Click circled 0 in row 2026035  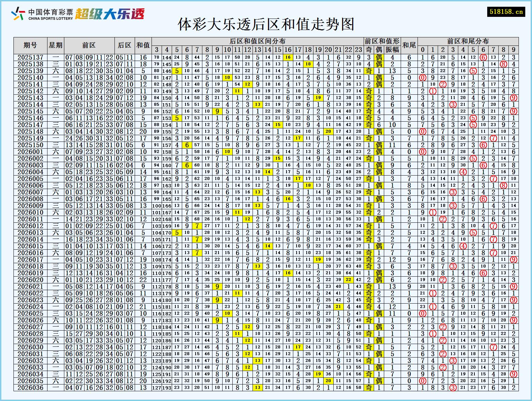point(423,381)
